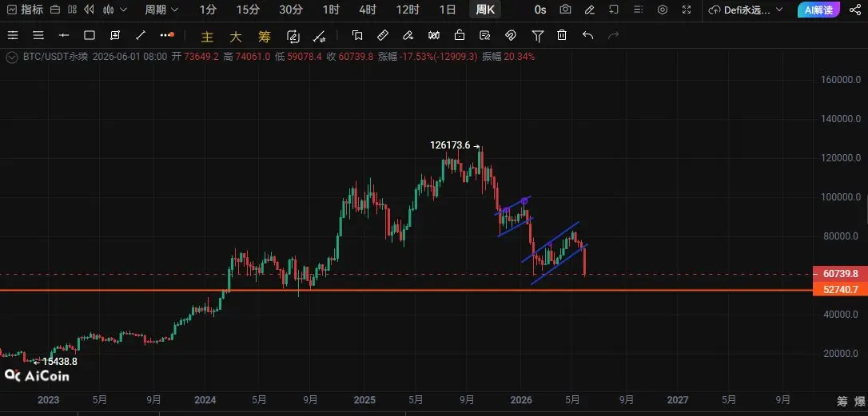Open chart settings hexagon icon
868x416 pixels.
tap(663, 10)
